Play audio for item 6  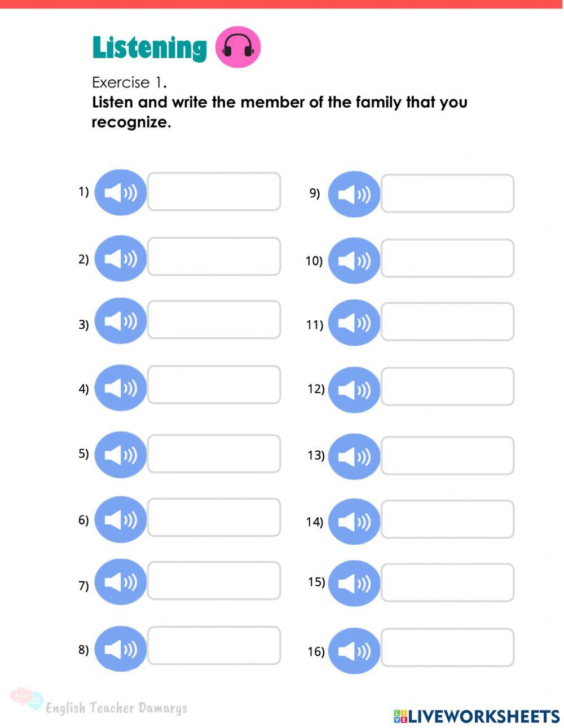[x=120, y=519]
